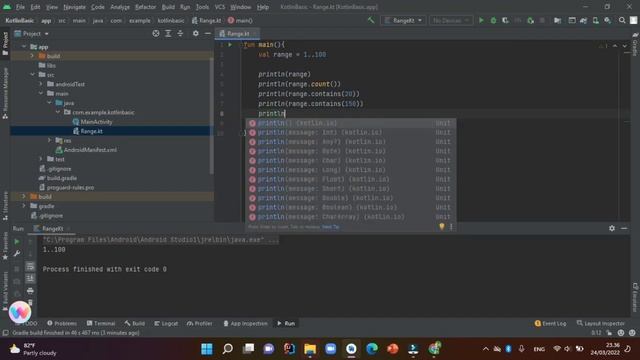The width and height of the screenshot is (640, 360).
Task: Toggle soft-wrap in Run panel
Action: click(x=30, y=267)
